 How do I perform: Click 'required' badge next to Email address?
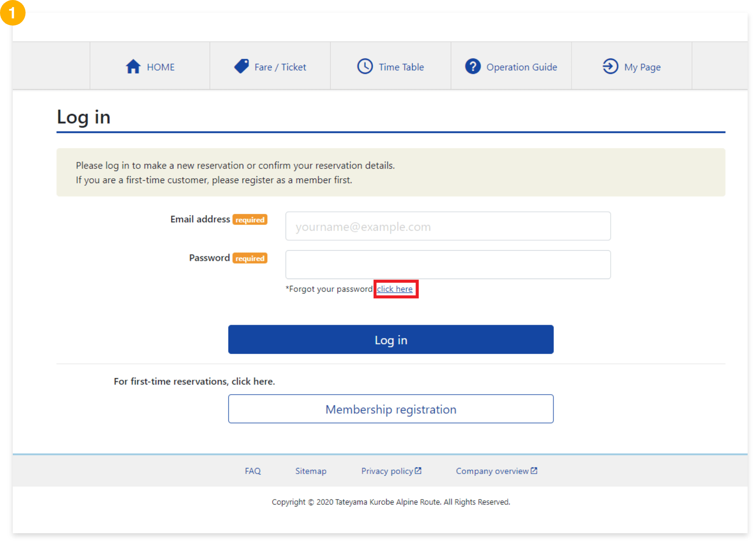pyautogui.click(x=250, y=219)
